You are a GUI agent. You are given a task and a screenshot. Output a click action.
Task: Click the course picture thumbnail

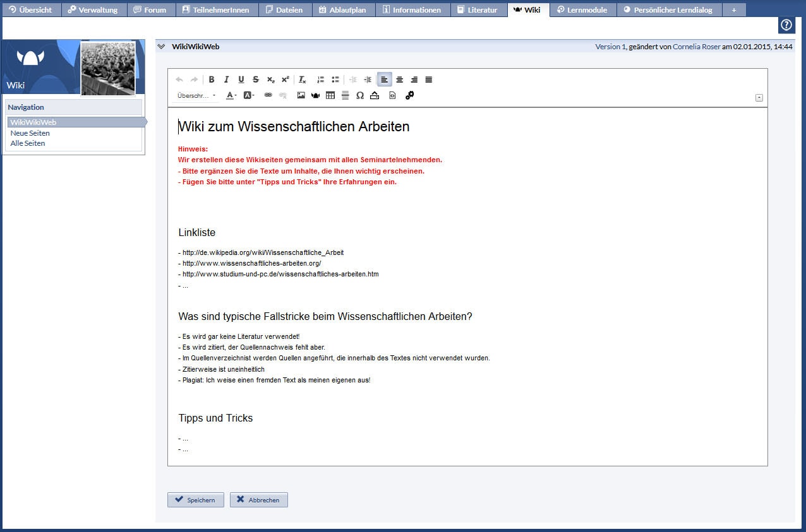108,68
